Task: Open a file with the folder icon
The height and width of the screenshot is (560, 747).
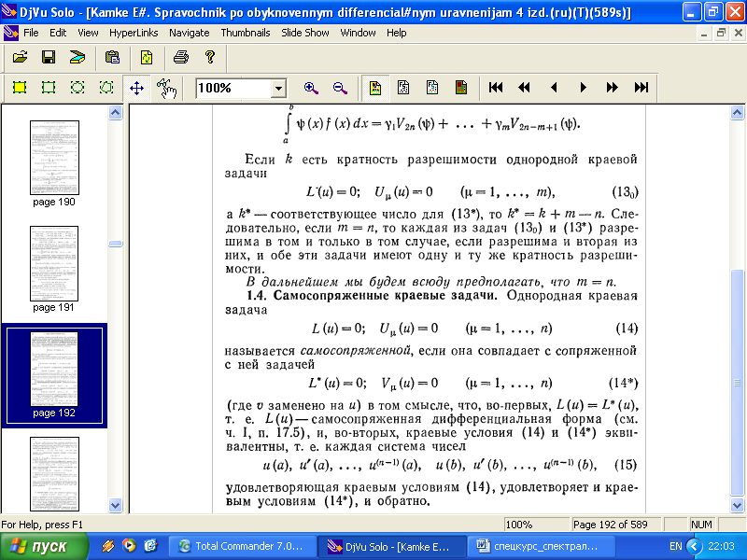Action: coord(20,58)
